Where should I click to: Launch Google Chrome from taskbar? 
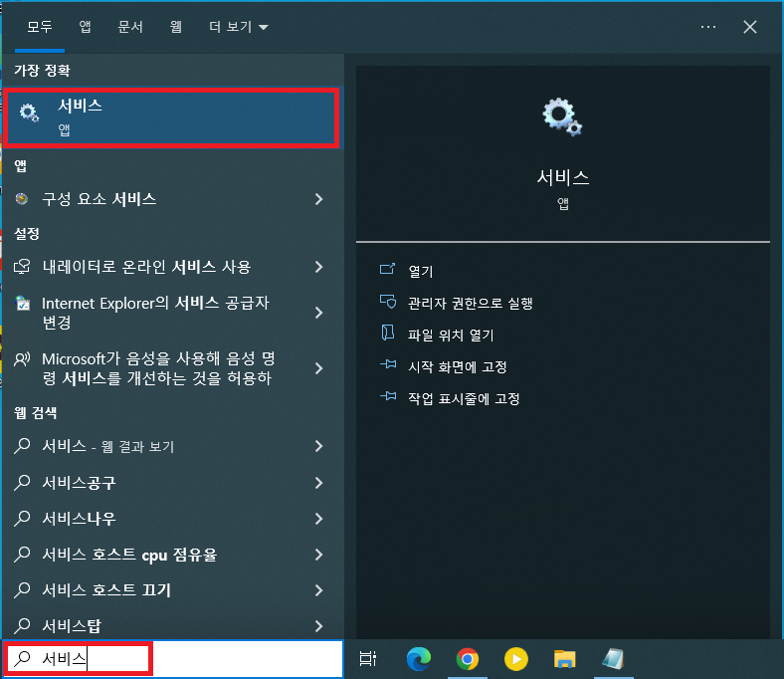[x=467, y=659]
